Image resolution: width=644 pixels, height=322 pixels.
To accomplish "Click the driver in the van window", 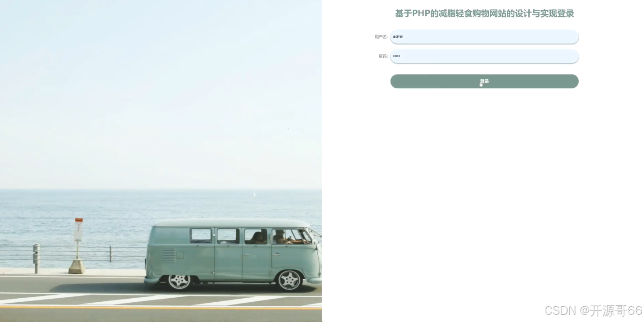I will pos(280,237).
